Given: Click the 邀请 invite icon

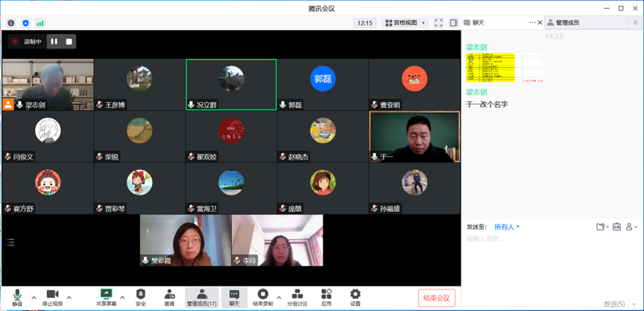Looking at the screenshot, I should click(x=169, y=298).
